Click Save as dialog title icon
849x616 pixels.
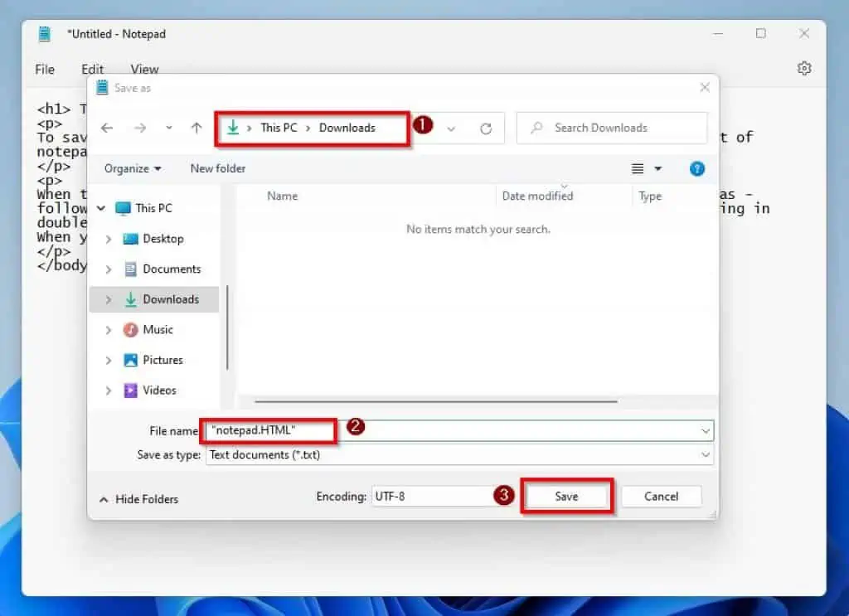pos(102,87)
